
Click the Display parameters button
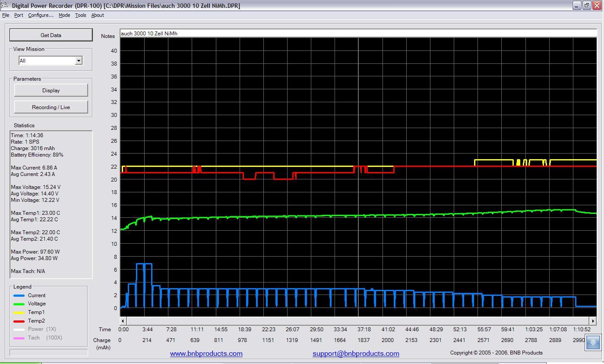coord(51,91)
